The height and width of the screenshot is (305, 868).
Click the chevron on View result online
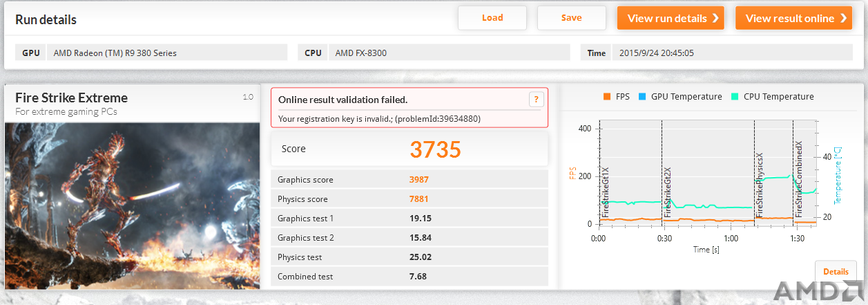pyautogui.click(x=843, y=19)
